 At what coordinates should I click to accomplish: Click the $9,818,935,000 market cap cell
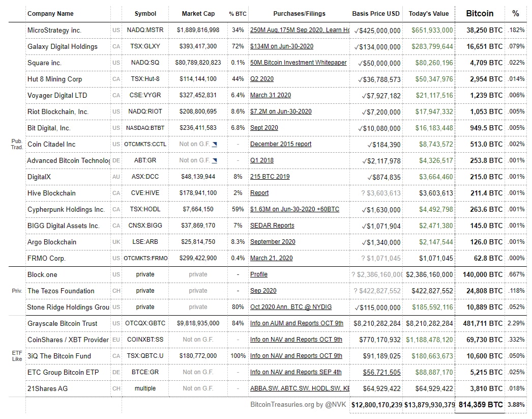[x=198, y=323]
